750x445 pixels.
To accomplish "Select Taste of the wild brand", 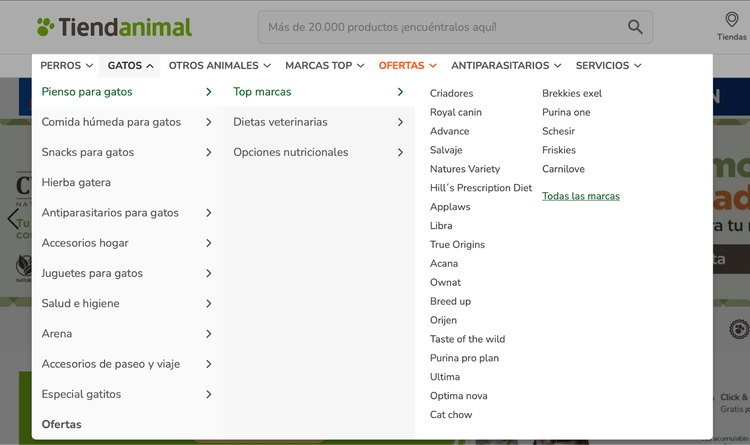I will click(467, 339).
